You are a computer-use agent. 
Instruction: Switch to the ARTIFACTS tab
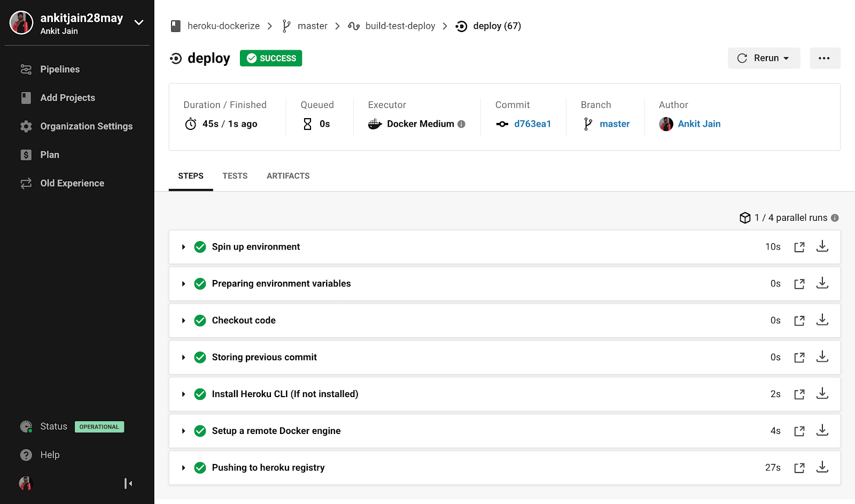tap(288, 176)
